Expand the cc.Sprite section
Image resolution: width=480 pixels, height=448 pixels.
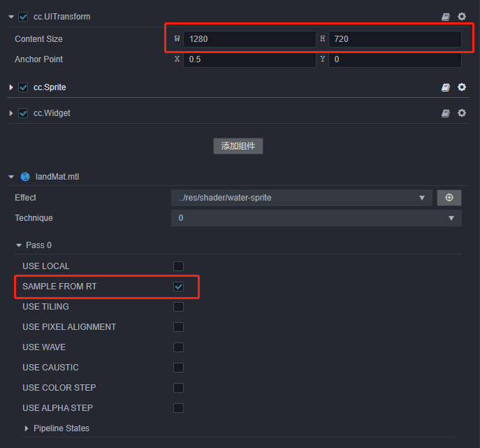coord(11,87)
